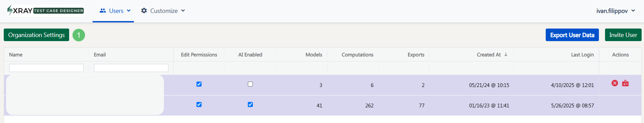644x123 pixels.
Task: Click the Created At sort arrow icon
Action: pyautogui.click(x=506, y=55)
